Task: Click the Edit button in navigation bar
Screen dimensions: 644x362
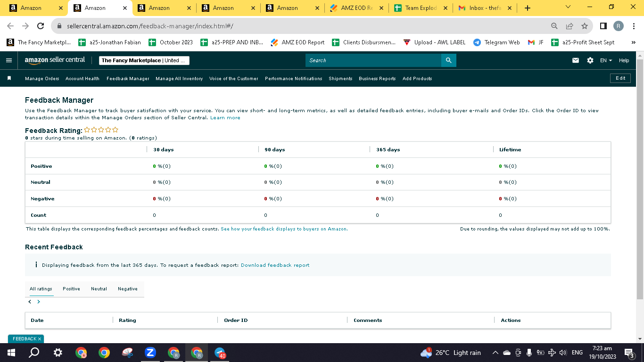Action: pos(620,78)
